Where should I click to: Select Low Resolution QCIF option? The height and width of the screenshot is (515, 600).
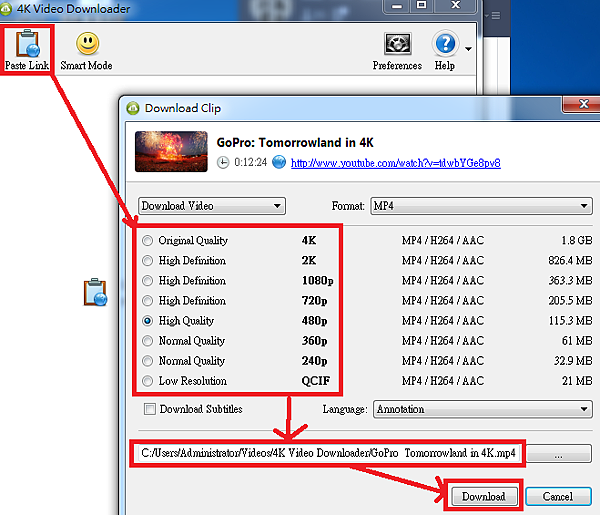(x=147, y=381)
